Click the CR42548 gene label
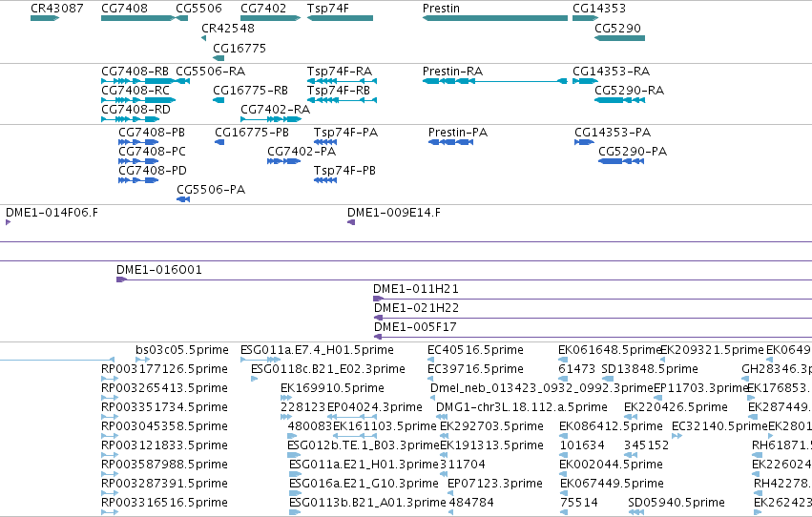Viewport: 812px width, 517px height. pyautogui.click(x=228, y=28)
